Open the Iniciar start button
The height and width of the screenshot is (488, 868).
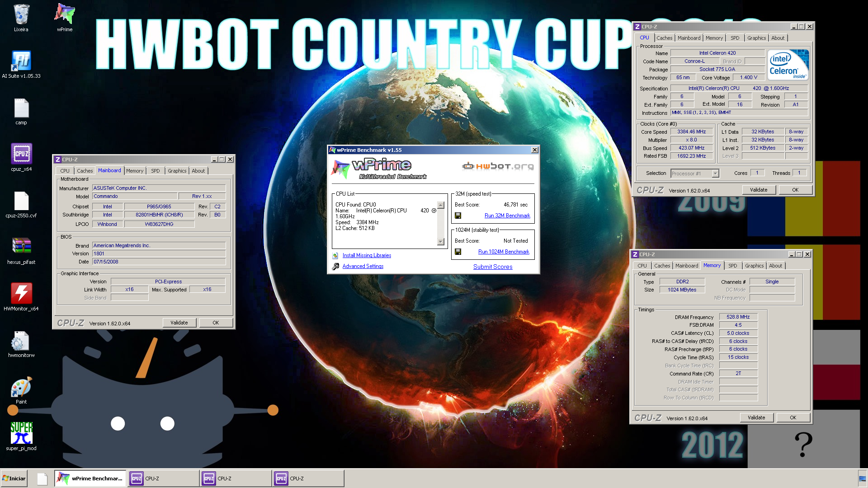[x=14, y=479]
